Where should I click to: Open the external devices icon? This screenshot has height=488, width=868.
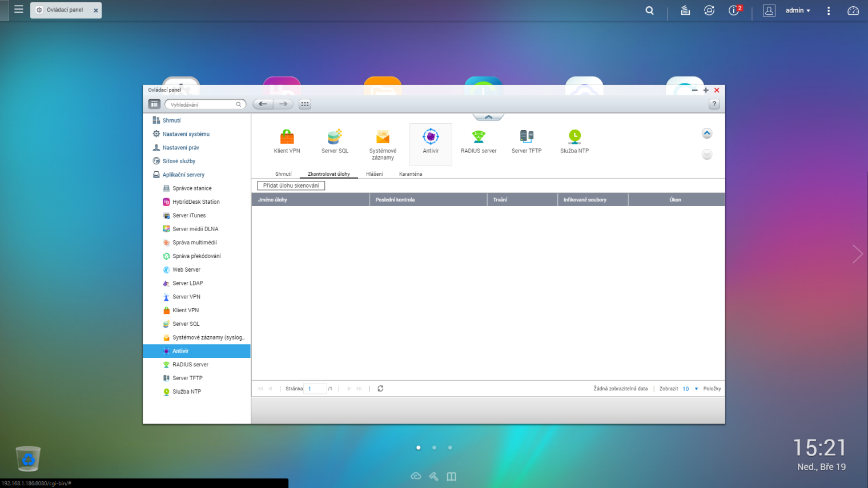tap(709, 10)
